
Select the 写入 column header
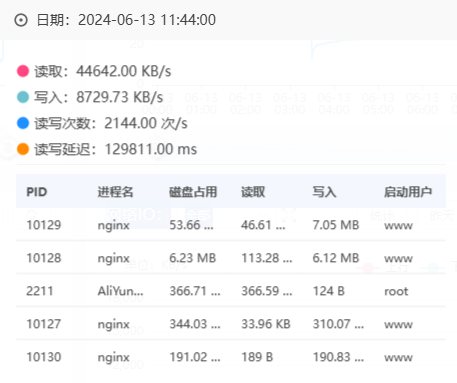coord(324,192)
